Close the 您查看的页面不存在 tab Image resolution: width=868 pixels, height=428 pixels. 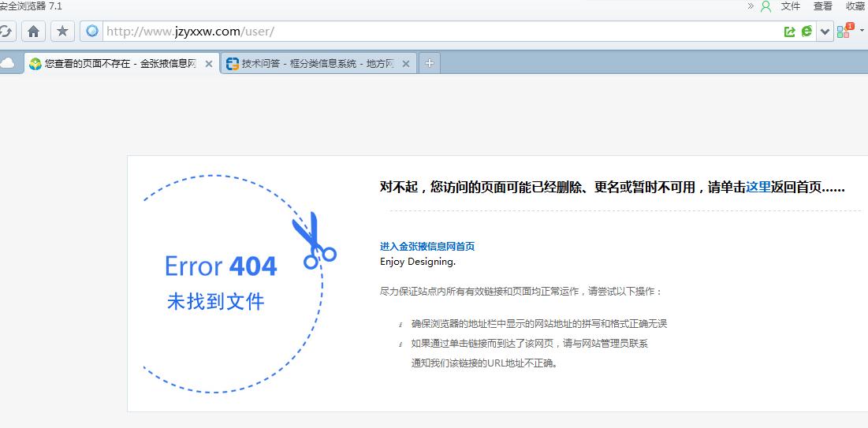click(209, 64)
